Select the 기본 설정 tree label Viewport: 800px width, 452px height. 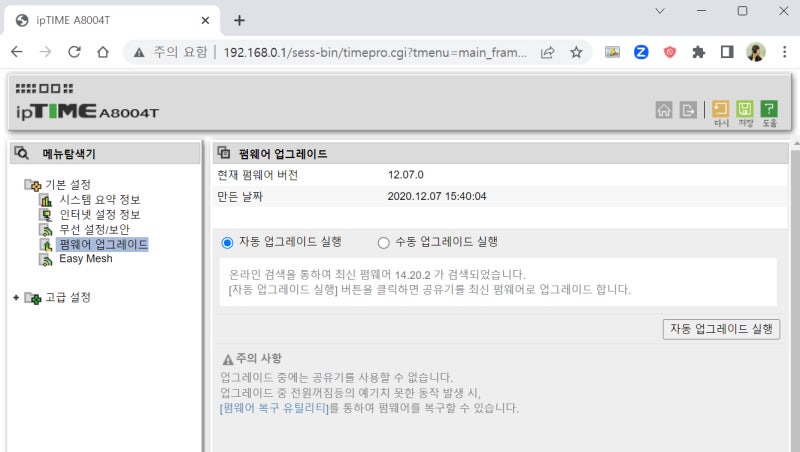click(x=68, y=184)
